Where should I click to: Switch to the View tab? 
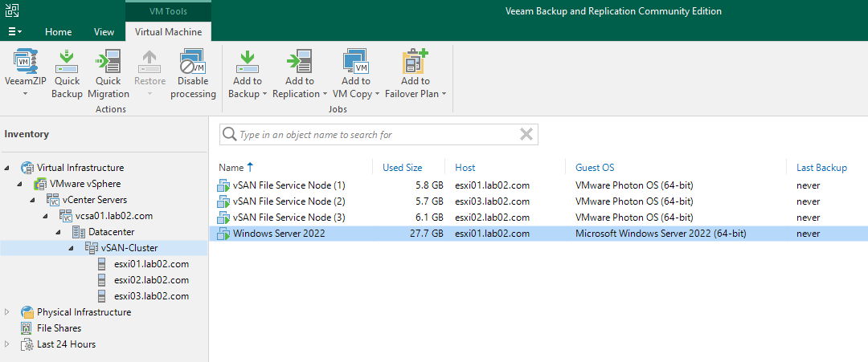coord(104,32)
